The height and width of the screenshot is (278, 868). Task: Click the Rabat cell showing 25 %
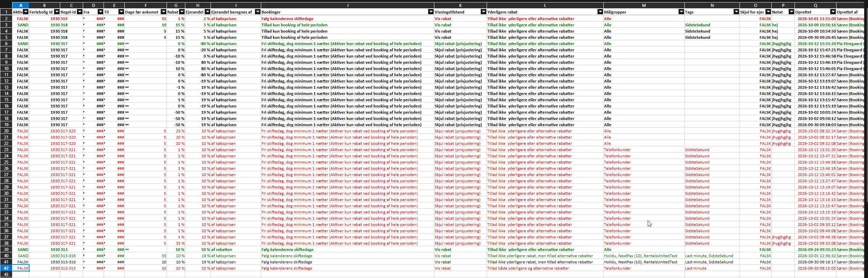176,131
